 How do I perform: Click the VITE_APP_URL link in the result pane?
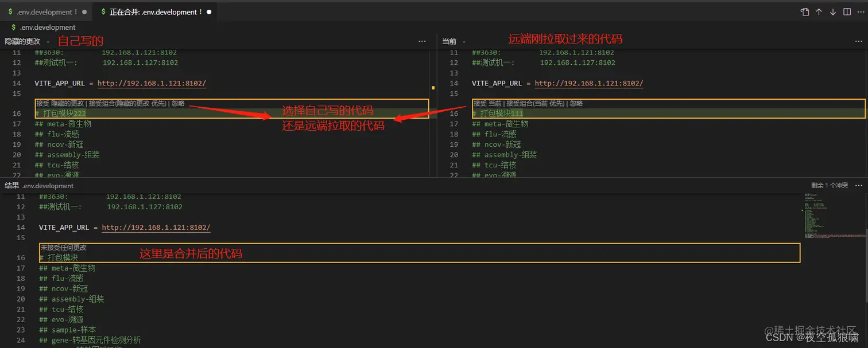click(x=156, y=228)
